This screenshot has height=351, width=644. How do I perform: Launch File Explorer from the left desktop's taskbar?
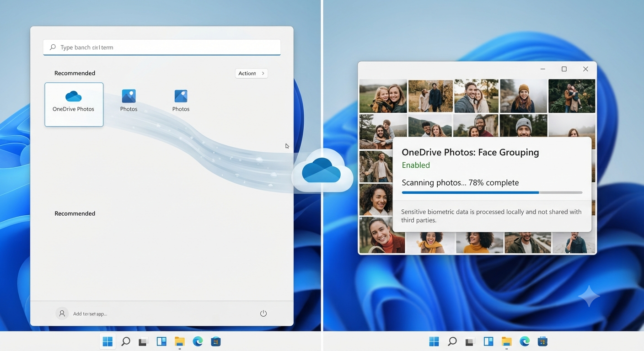pyautogui.click(x=179, y=341)
